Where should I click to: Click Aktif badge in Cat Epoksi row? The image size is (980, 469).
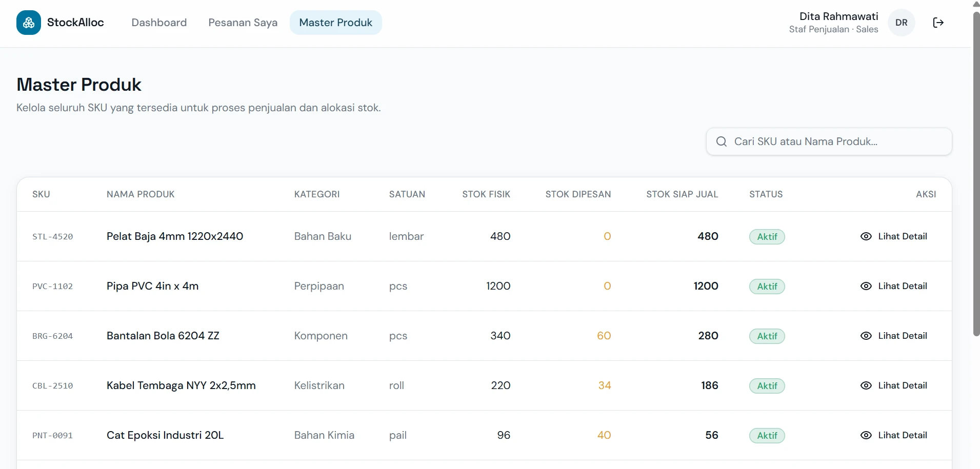(767, 436)
